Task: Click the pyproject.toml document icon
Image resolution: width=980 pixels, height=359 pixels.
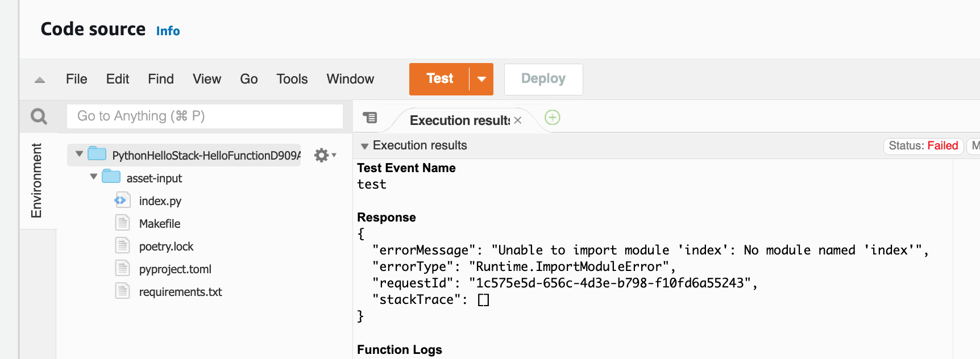Action: (122, 268)
